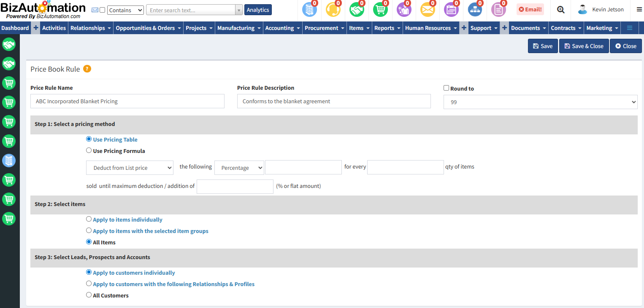Select Apply to customers individually radio

pos(89,272)
